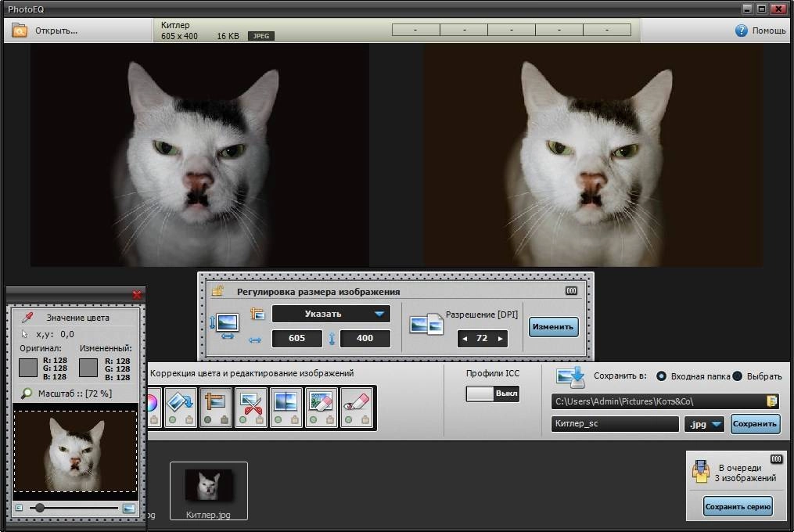Click the JPEG format badge
794x532 pixels.
(260, 36)
